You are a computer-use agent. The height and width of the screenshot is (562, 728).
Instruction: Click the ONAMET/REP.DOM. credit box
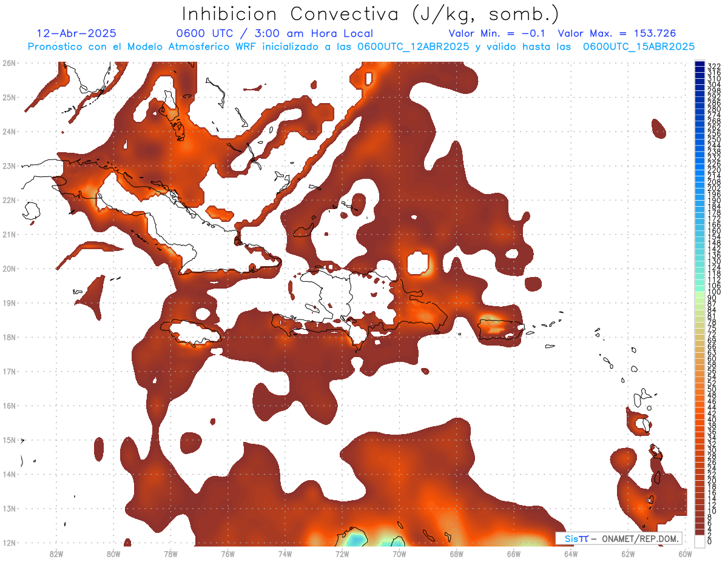618,538
